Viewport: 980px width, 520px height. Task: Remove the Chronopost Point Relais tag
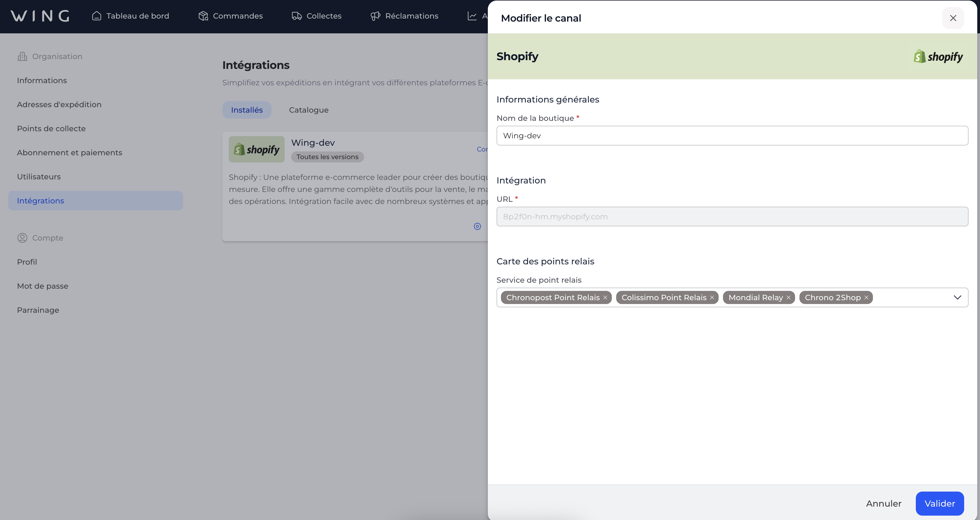pos(605,298)
